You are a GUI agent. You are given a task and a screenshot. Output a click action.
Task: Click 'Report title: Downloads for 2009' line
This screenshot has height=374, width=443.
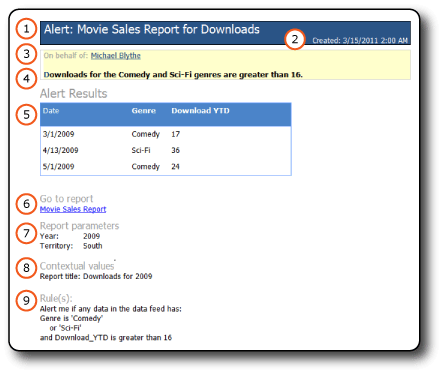(x=96, y=276)
